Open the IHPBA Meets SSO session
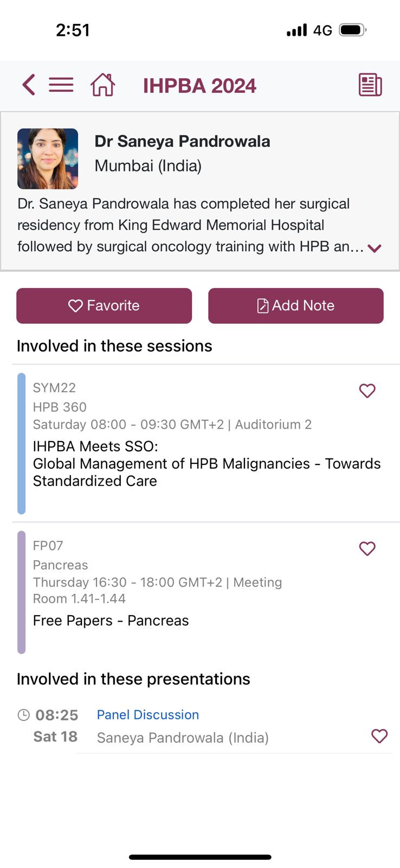 tap(206, 463)
